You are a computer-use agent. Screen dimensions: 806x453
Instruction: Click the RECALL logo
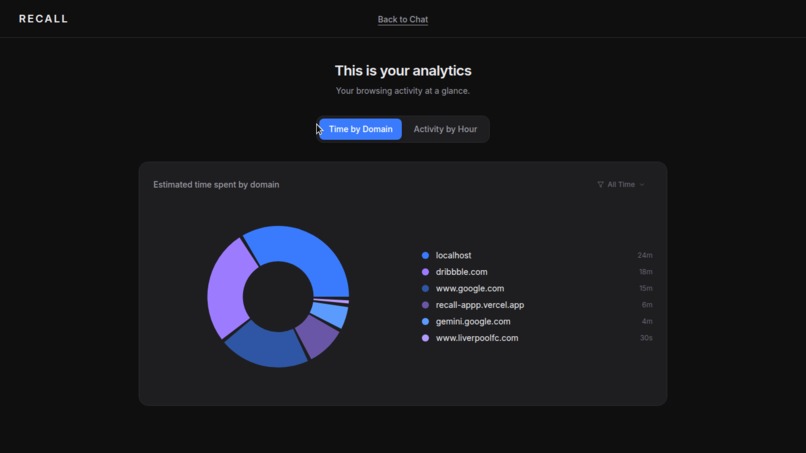coord(43,19)
